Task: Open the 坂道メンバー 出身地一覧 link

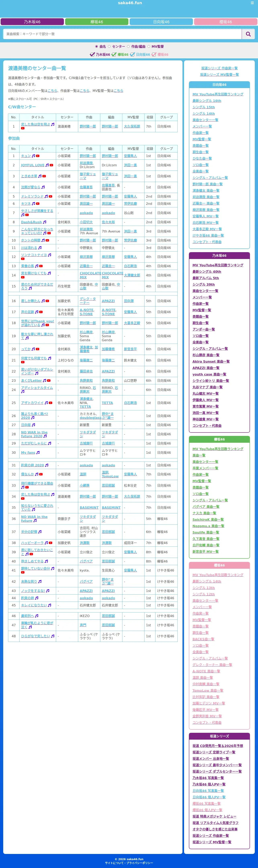Action: click(x=211, y=758)
